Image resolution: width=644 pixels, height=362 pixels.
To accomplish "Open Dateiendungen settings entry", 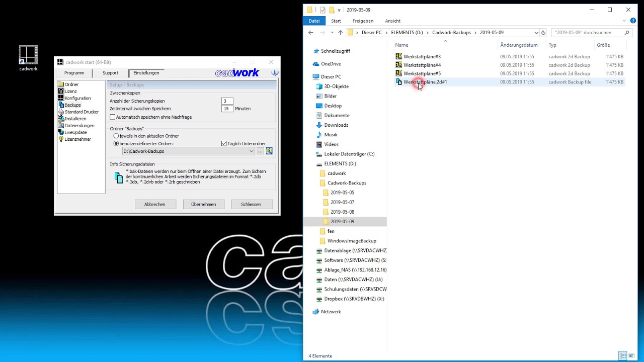I will point(76,125).
